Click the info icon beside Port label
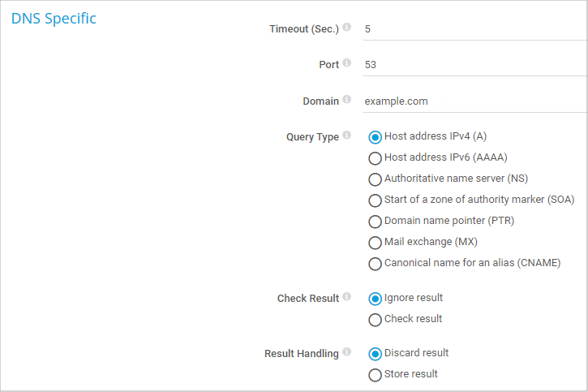Image resolution: width=588 pixels, height=392 pixels. [347, 63]
